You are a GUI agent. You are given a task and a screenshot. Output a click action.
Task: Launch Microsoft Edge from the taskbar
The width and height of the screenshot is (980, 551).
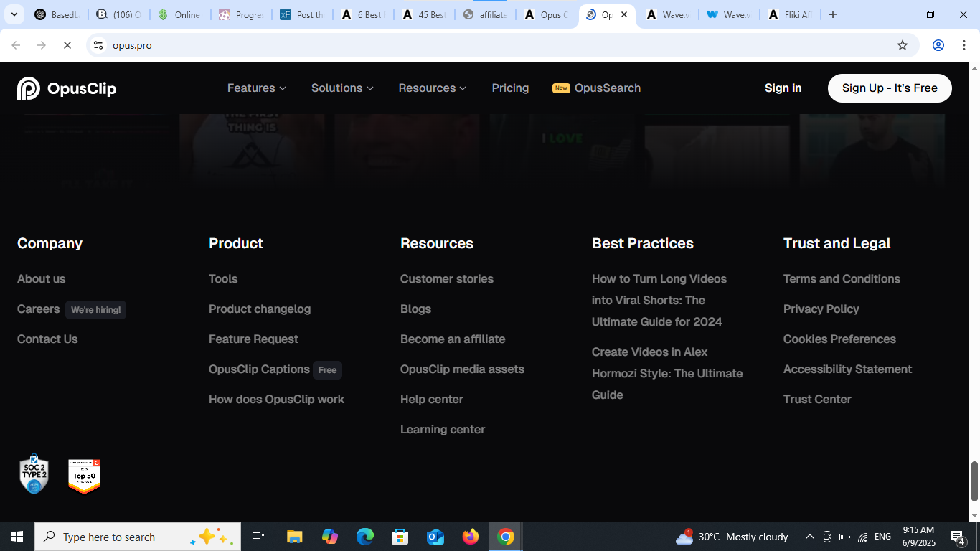(365, 537)
